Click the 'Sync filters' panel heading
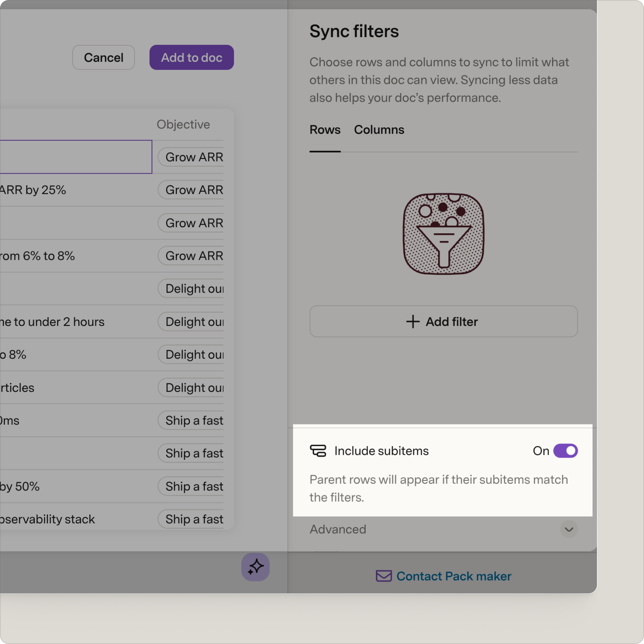The width and height of the screenshot is (644, 644). [354, 31]
